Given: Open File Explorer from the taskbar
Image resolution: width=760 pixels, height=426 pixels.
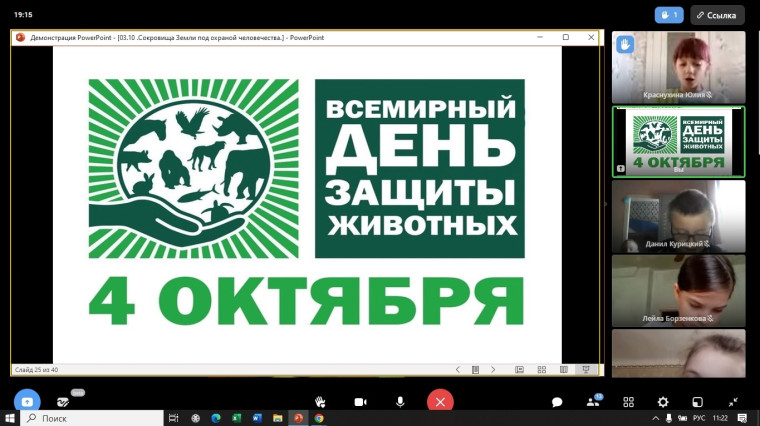Looking at the screenshot, I should point(278,418).
